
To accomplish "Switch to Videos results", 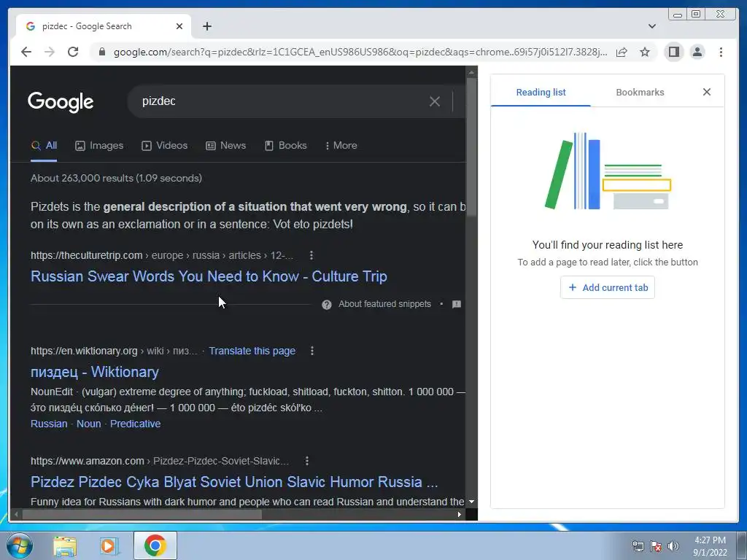I will (x=165, y=146).
